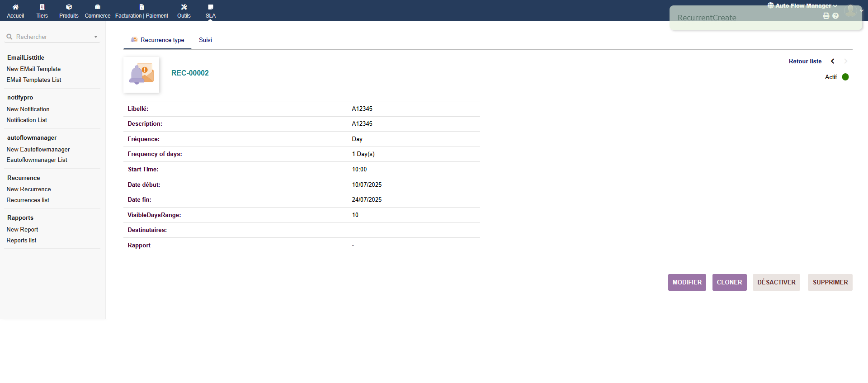The height and width of the screenshot is (383, 868).
Task: Open the Recurrences list link
Action: [x=28, y=200]
